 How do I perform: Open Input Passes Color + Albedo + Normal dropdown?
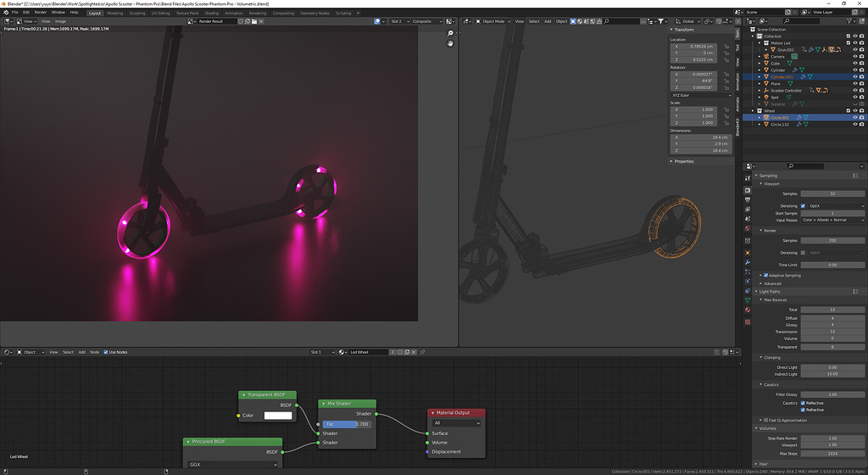(832, 220)
